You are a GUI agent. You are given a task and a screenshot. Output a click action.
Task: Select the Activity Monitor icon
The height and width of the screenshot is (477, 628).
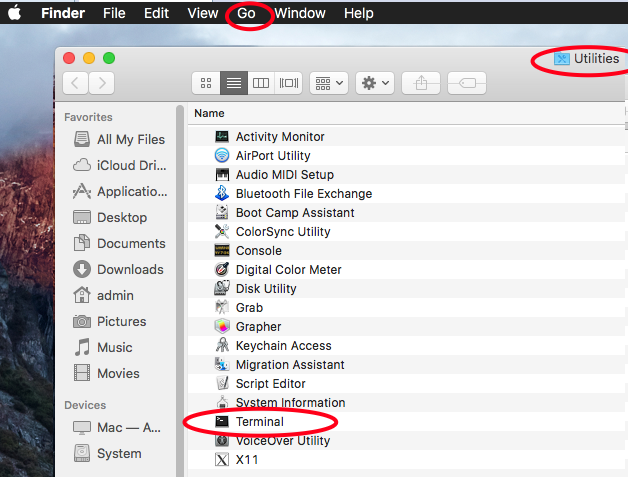click(x=222, y=137)
